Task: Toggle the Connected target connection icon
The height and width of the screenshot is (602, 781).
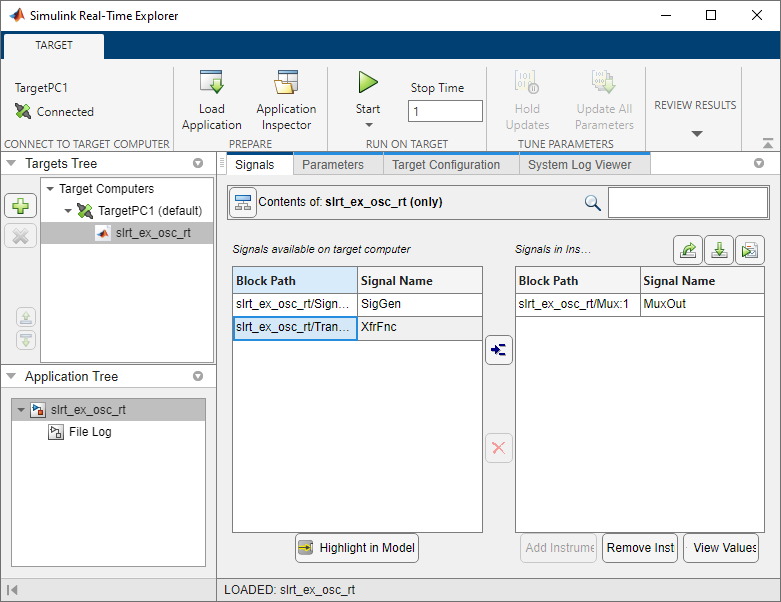Action: (x=23, y=111)
